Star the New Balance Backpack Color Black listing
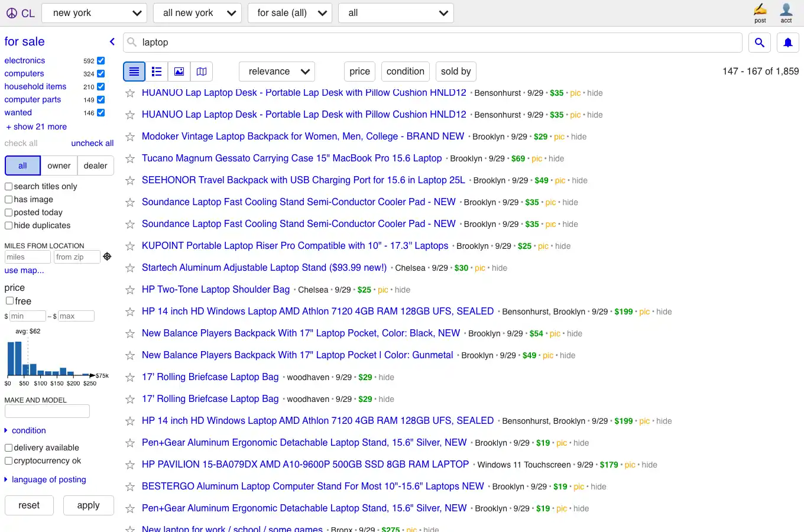Viewport: 804px width, 532px height. pos(130,333)
